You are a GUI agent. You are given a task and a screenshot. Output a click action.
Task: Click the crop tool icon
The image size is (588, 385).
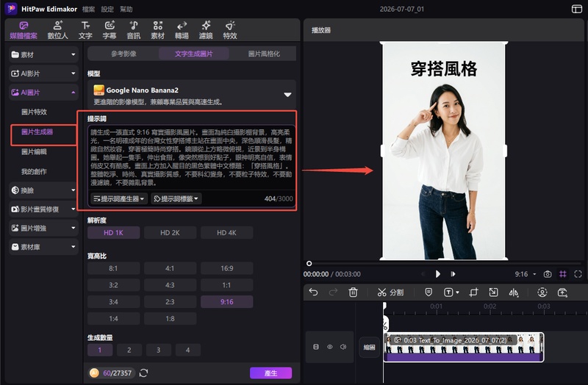tap(473, 292)
